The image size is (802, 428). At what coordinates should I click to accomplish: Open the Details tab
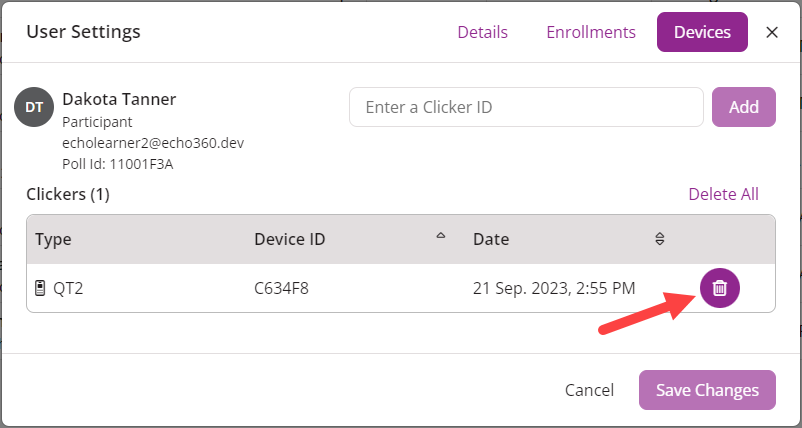(482, 32)
